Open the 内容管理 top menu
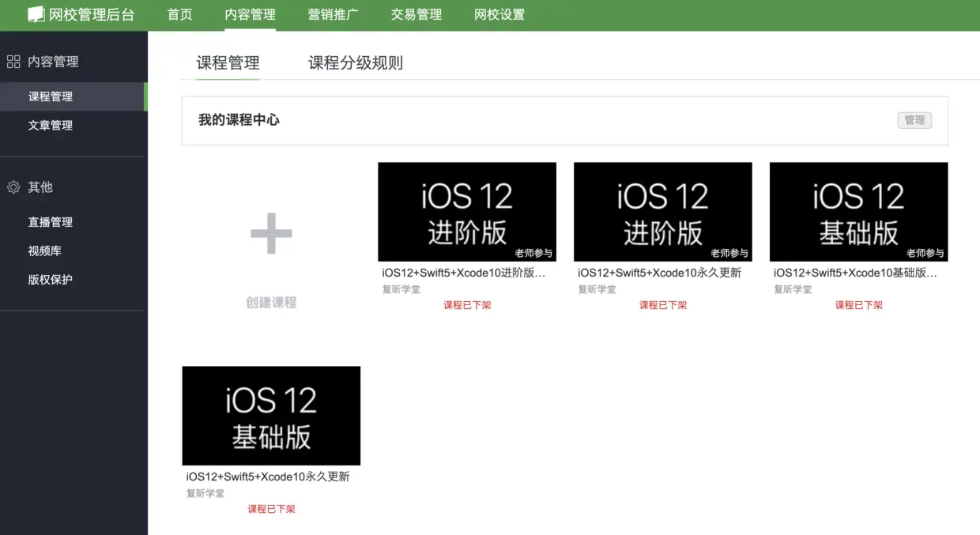 click(x=250, y=14)
